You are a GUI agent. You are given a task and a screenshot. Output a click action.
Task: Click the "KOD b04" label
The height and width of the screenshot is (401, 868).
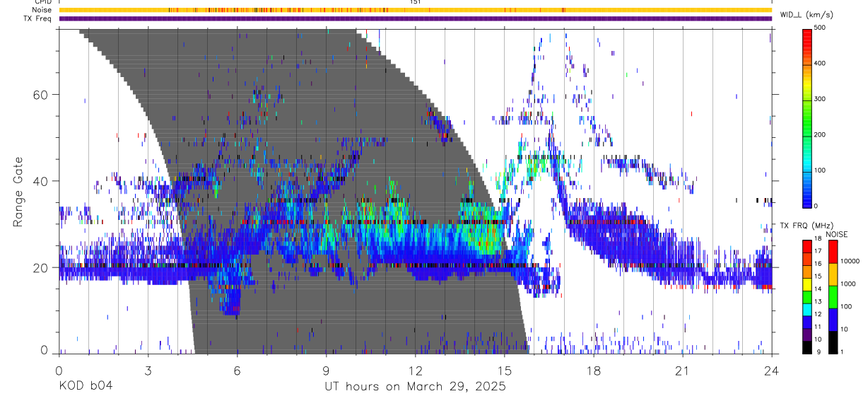(85, 386)
